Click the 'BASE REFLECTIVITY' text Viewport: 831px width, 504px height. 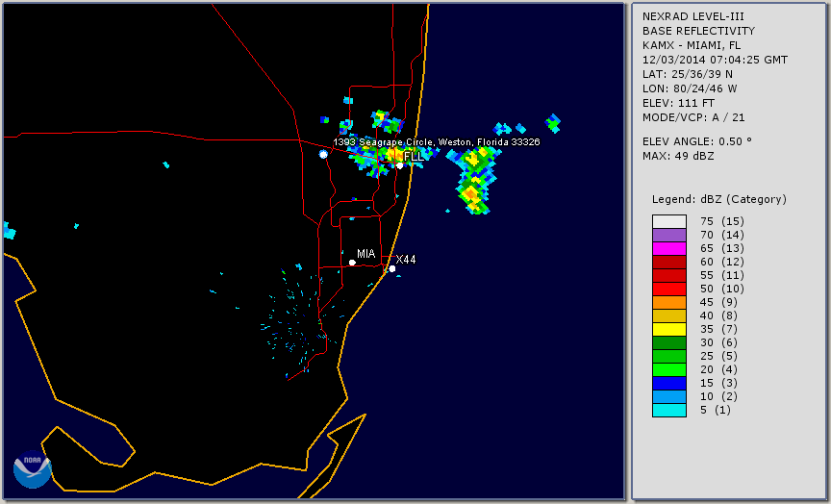coord(698,32)
